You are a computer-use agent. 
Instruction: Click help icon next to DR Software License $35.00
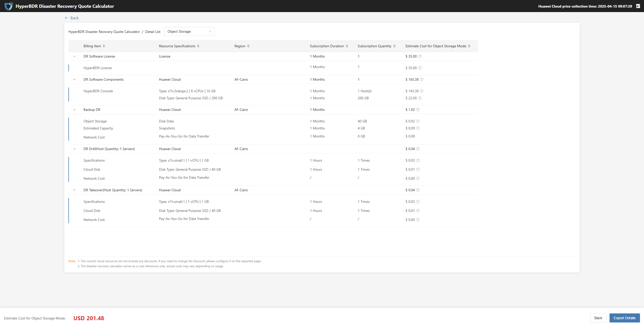420,56
